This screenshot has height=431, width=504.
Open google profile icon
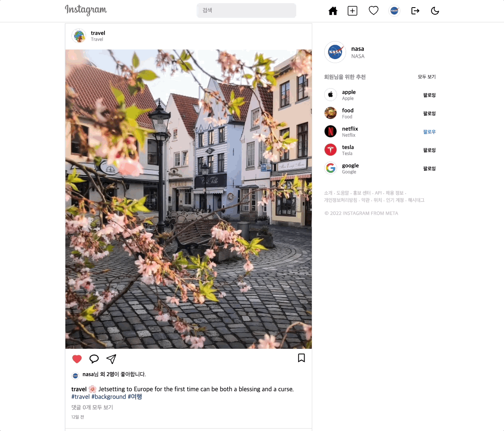coord(331,168)
